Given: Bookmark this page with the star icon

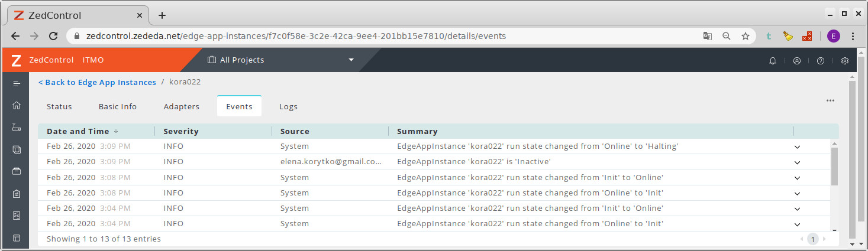Looking at the screenshot, I should point(746,36).
